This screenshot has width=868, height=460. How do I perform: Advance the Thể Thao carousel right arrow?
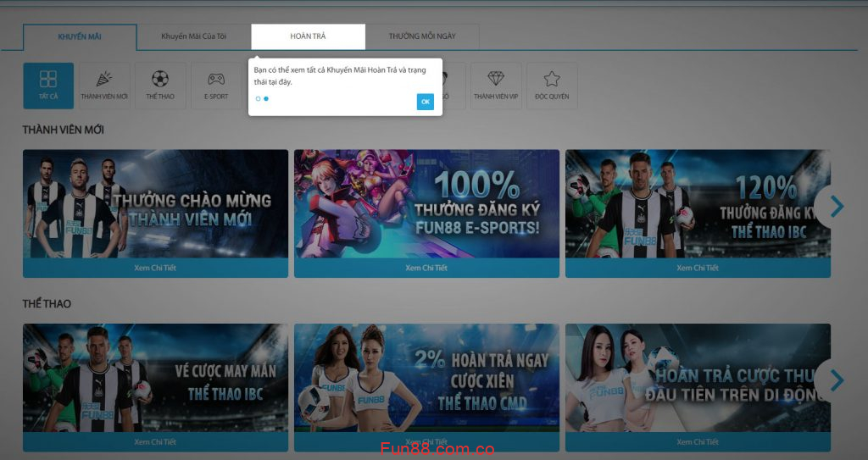pyautogui.click(x=837, y=380)
